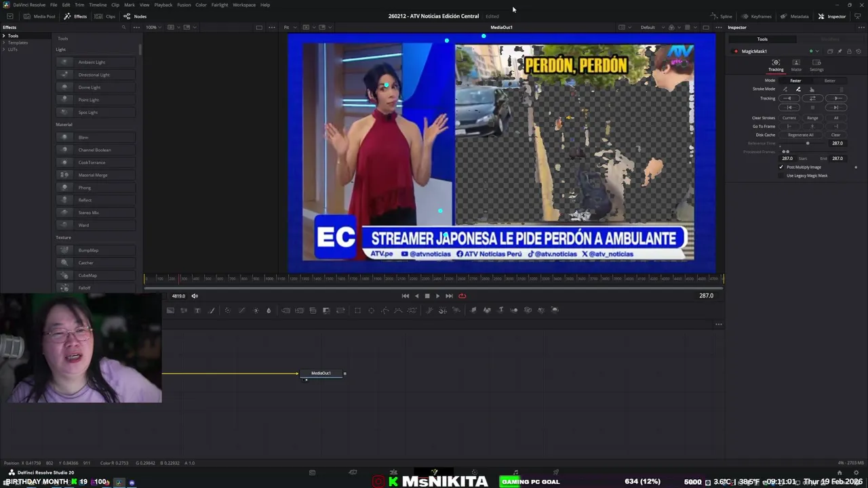Expand the Tools tree item
Image resolution: width=868 pixels, height=488 pixels.
pyautogui.click(x=4, y=36)
